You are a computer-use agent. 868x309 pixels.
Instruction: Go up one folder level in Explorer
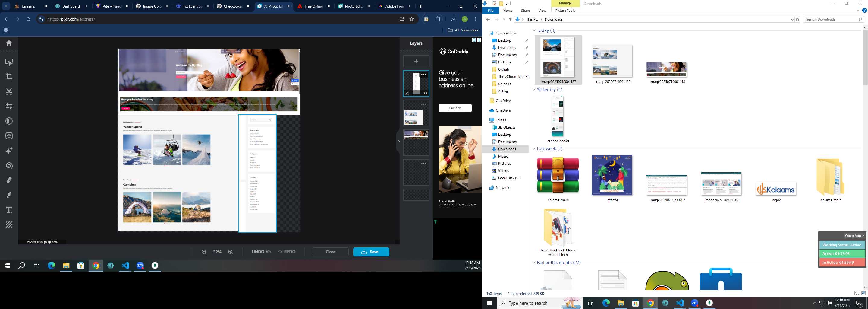tap(510, 19)
